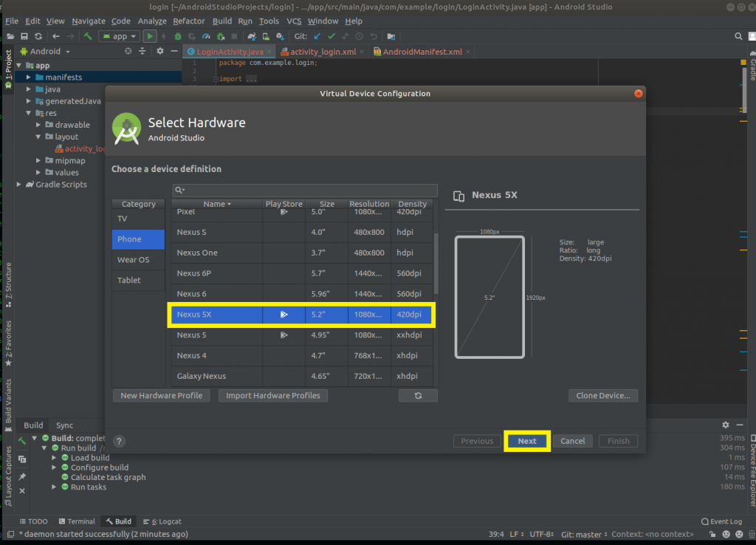Open the Event Log

pyautogui.click(x=722, y=521)
